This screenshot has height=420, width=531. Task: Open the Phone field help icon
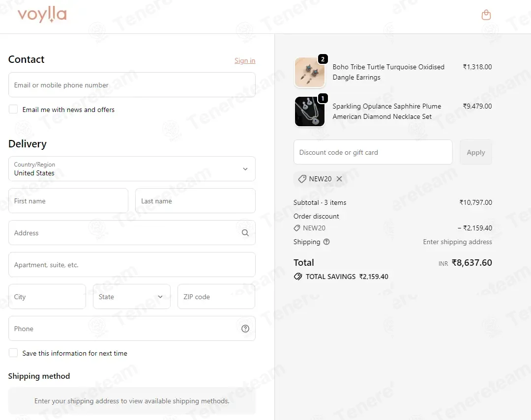click(x=245, y=329)
